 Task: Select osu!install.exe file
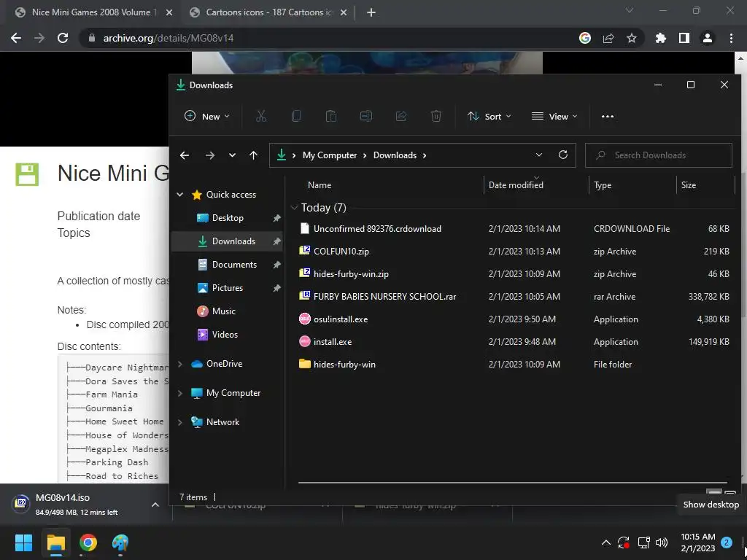point(514,319)
